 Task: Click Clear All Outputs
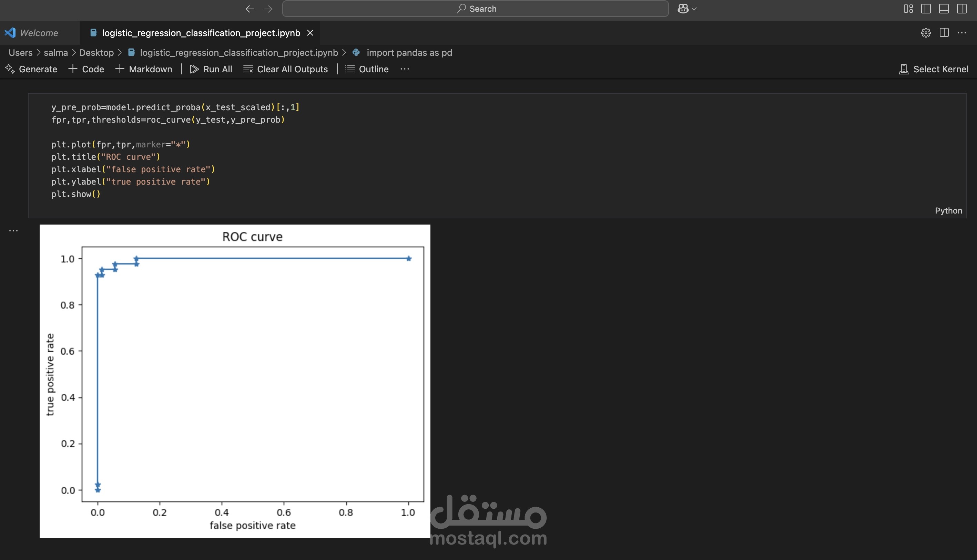(x=286, y=69)
